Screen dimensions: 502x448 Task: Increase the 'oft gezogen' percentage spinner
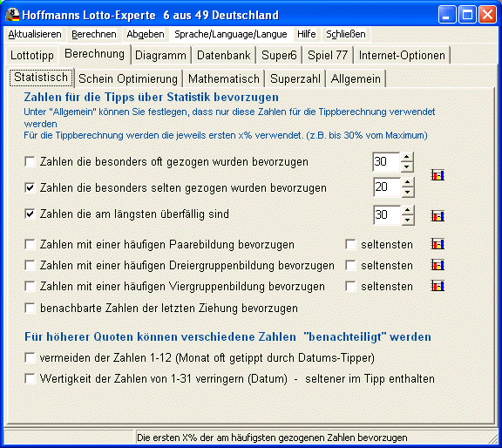click(407, 157)
